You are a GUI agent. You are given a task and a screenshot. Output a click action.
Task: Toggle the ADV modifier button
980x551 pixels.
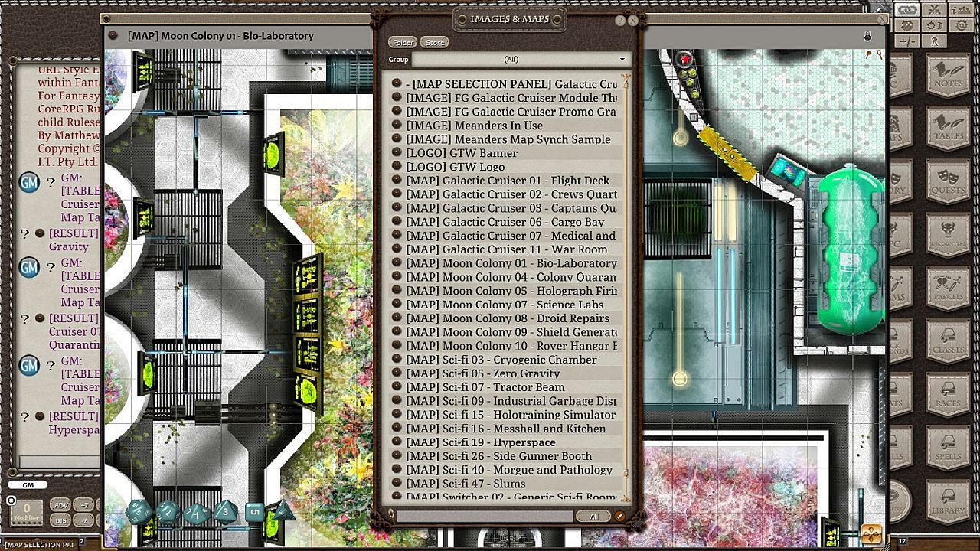60,505
